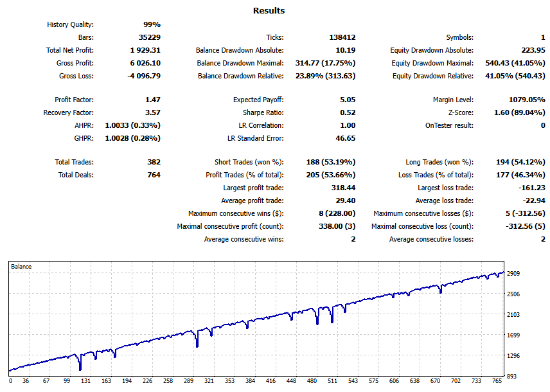Select the Total Net Profit value 1 929.31
The width and height of the screenshot is (550, 392).
coord(145,50)
